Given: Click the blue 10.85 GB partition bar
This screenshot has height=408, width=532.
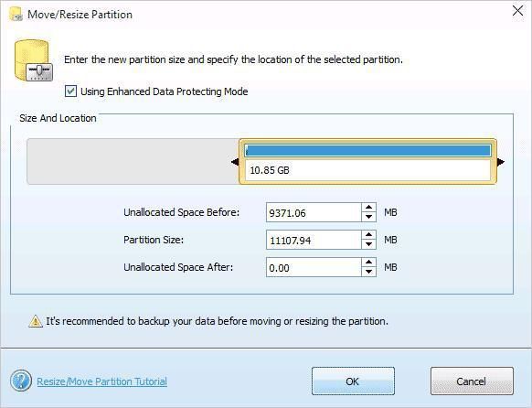Looking at the screenshot, I should click(x=367, y=150).
